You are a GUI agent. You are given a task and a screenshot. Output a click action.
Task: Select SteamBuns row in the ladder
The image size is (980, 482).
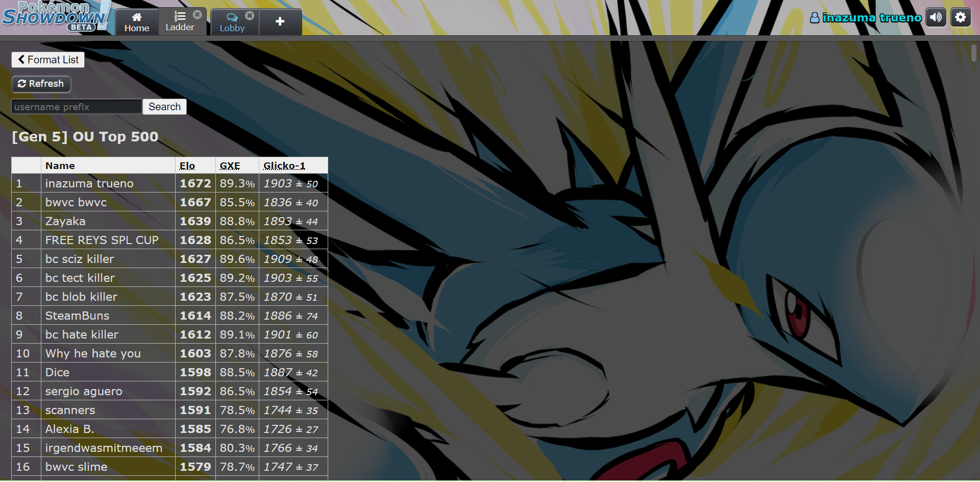click(x=77, y=316)
